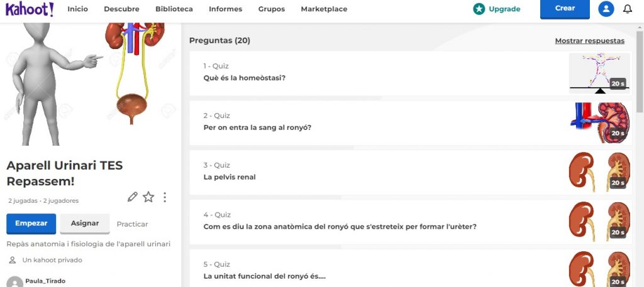Open the question 4 kidney thumbnail
Image resolution: width=644 pixels, height=287 pixels.
click(599, 222)
